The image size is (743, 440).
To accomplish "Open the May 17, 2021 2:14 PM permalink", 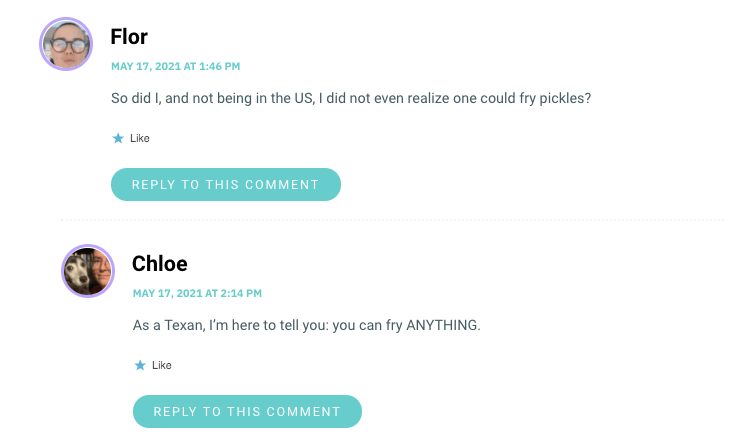I will click(x=197, y=293).
